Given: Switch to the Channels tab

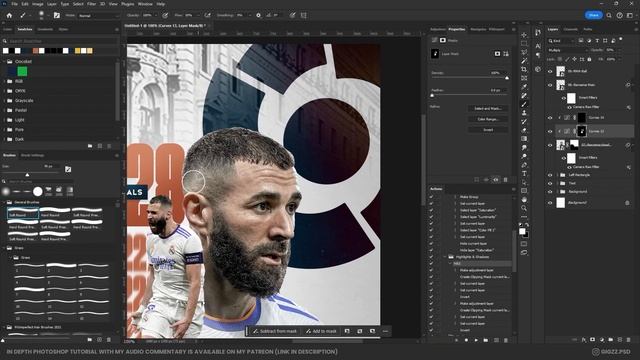Looking at the screenshot, I should coord(570,29).
